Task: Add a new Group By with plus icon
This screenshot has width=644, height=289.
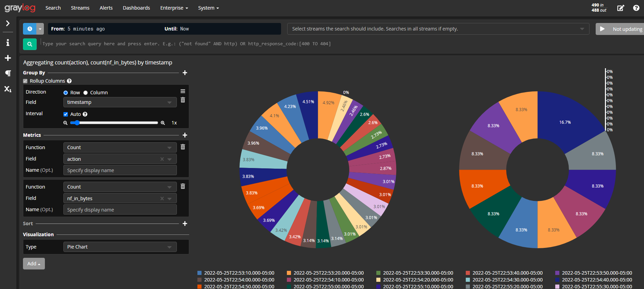Action: click(185, 73)
